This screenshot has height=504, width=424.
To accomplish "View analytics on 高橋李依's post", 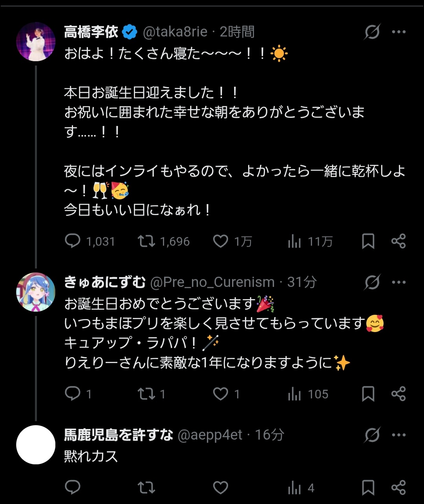I will 294,241.
